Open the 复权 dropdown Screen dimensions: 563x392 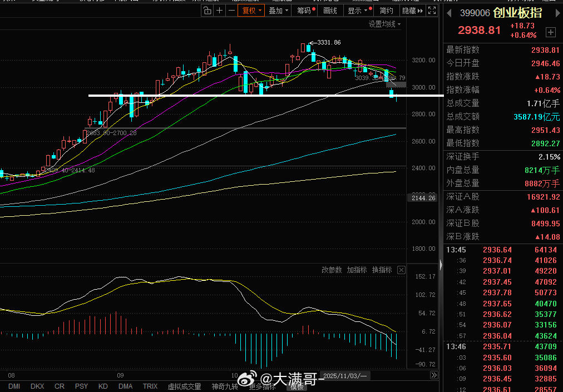(x=251, y=11)
